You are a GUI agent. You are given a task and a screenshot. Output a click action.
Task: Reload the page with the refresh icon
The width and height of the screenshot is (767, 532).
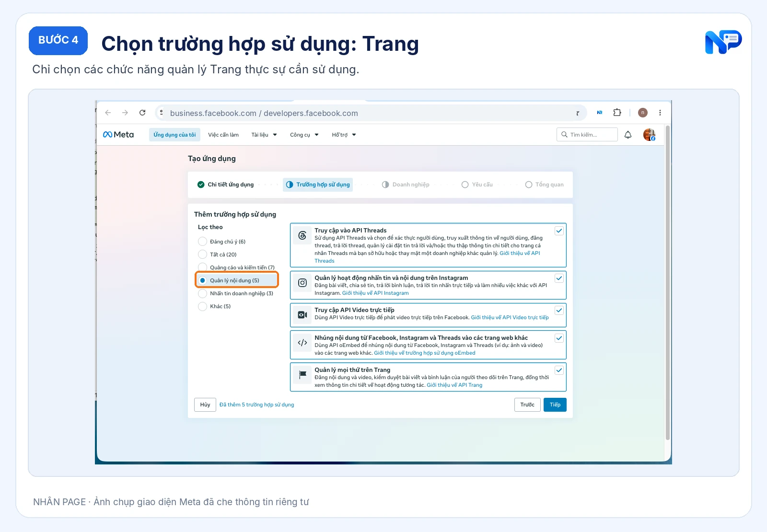coord(142,113)
